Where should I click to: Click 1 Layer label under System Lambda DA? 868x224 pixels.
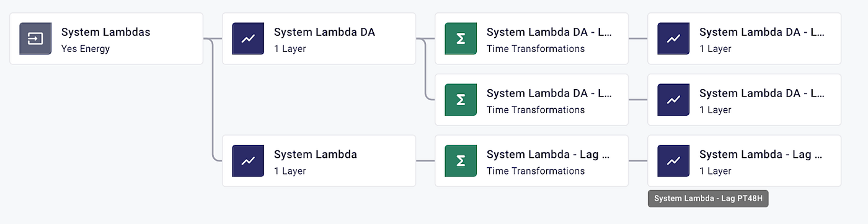[x=290, y=49]
